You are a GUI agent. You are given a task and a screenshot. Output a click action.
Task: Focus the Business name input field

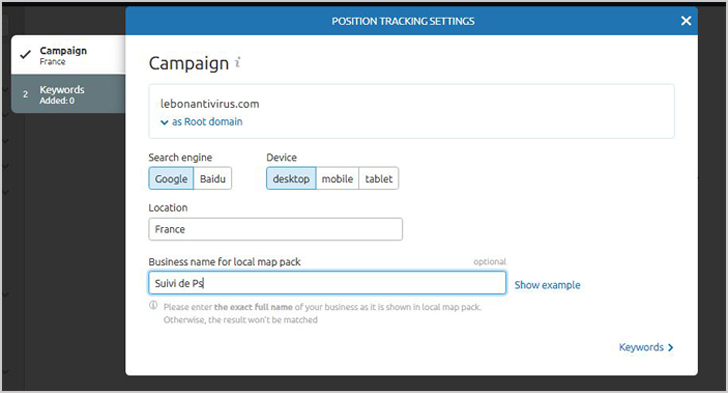pos(327,283)
